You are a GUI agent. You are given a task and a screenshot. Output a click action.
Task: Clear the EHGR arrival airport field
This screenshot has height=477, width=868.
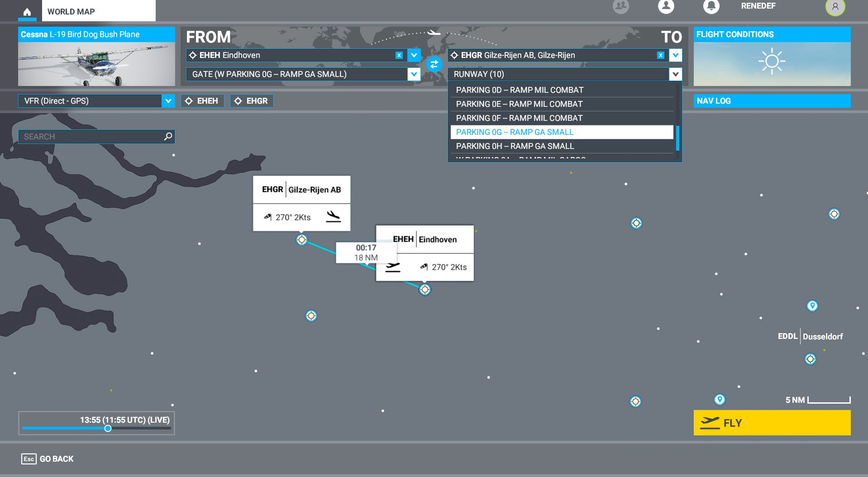pyautogui.click(x=660, y=55)
